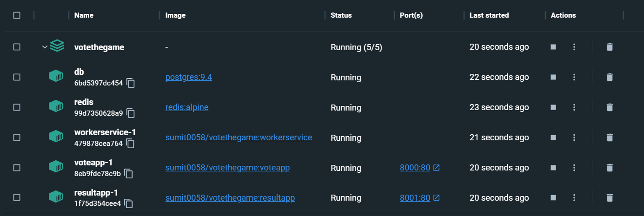Screen dimensions: 644x216
Task: Delete the workerservice-1 container
Action: pyautogui.click(x=610, y=137)
